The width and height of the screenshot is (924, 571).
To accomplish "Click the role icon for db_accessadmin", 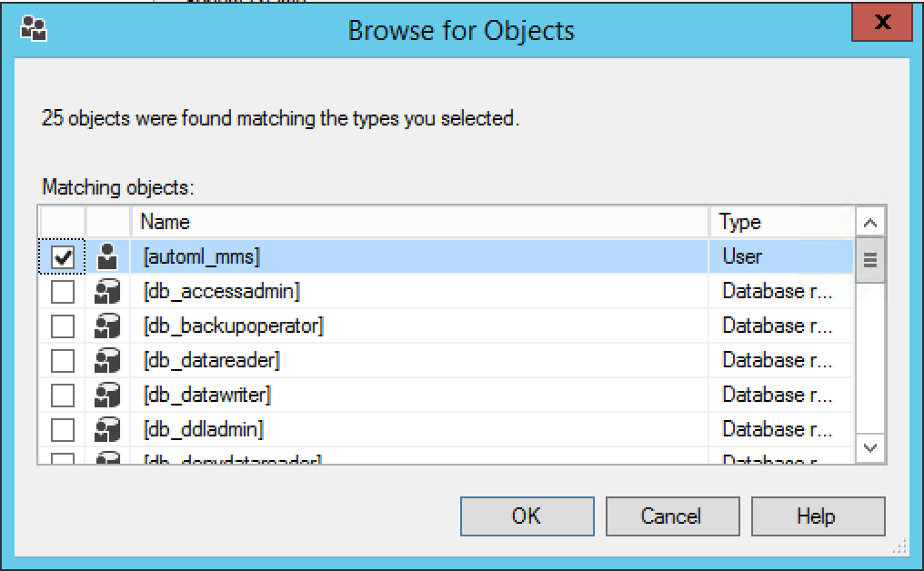I will click(x=107, y=291).
